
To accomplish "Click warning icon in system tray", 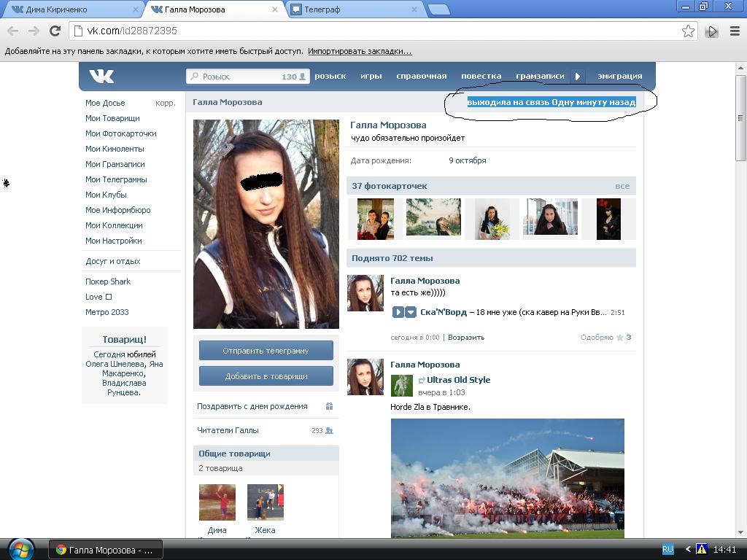I will pos(701,550).
